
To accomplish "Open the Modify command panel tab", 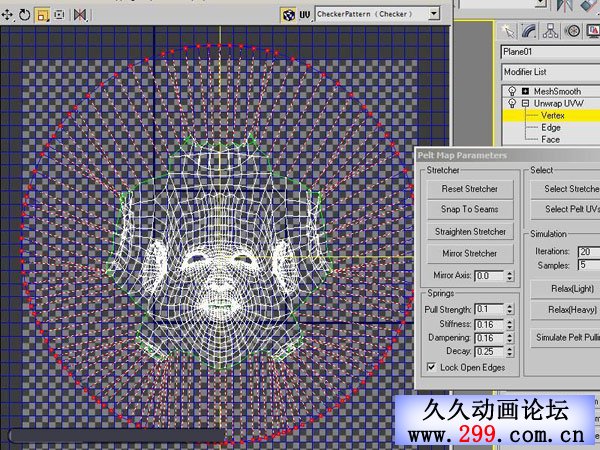I will pyautogui.click(x=529, y=31).
